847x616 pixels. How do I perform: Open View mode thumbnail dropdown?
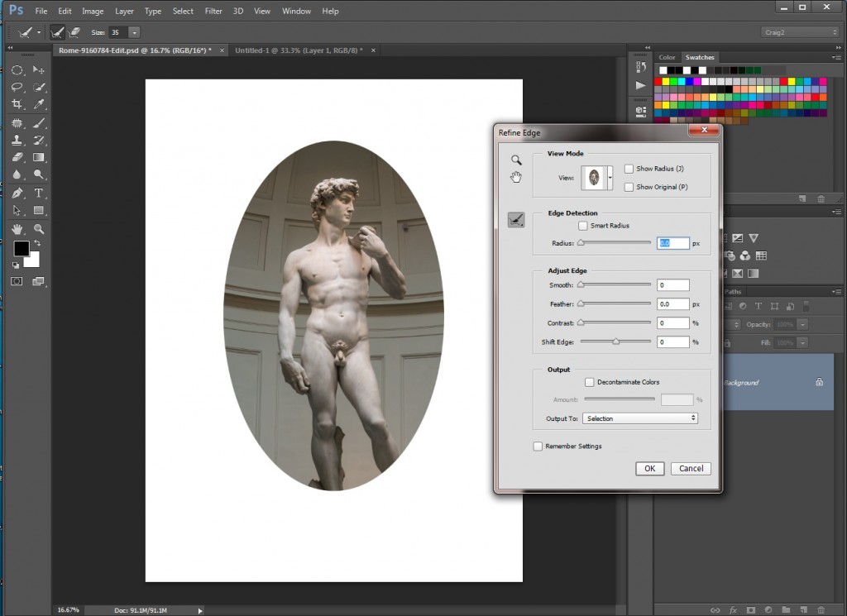(610, 178)
